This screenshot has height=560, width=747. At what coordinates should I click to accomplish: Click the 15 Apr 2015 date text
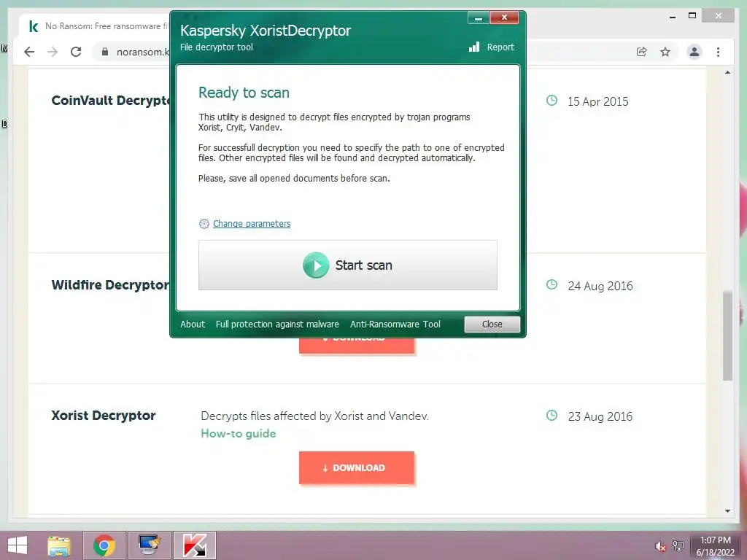598,101
